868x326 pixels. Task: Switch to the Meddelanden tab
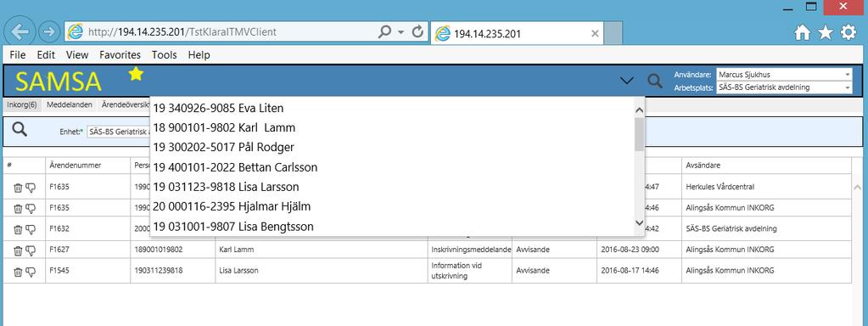pyautogui.click(x=70, y=104)
